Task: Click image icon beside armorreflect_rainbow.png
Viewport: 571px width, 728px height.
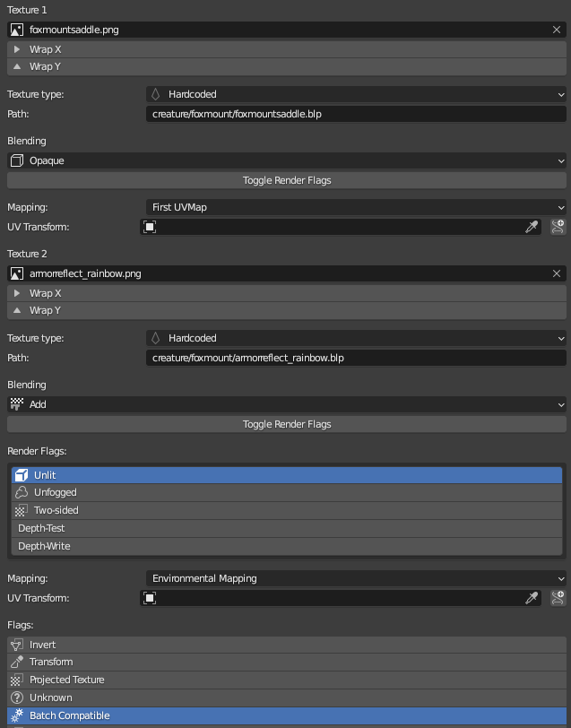Action: click(x=17, y=273)
